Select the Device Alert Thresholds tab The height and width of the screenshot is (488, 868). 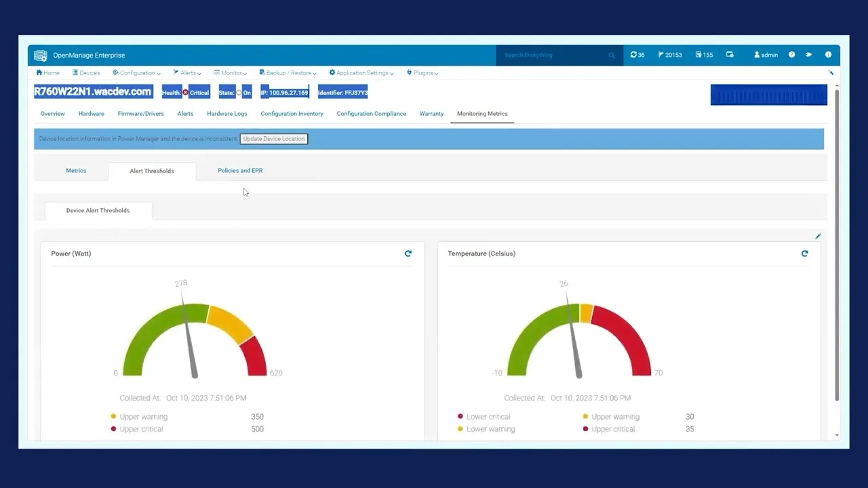(98, 211)
